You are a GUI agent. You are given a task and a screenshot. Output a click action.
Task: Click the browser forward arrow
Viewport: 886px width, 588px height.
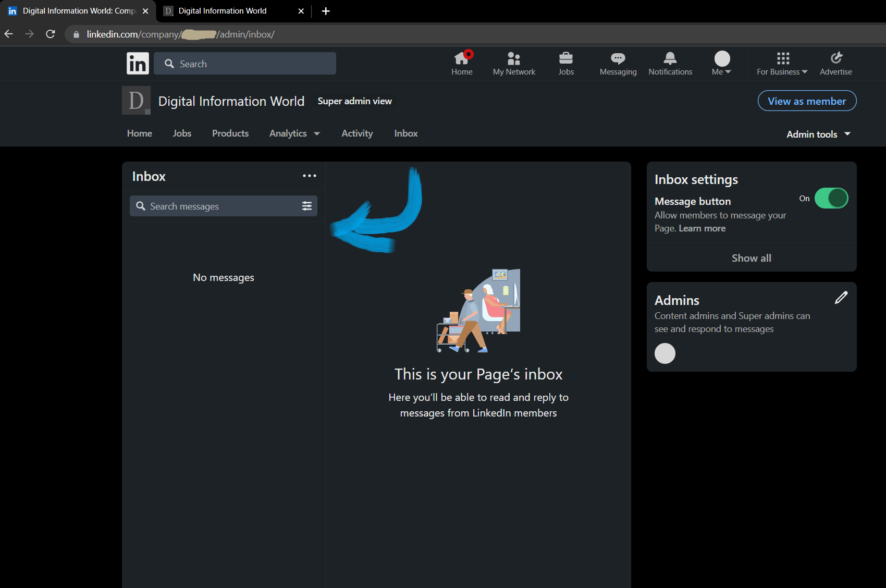(30, 34)
